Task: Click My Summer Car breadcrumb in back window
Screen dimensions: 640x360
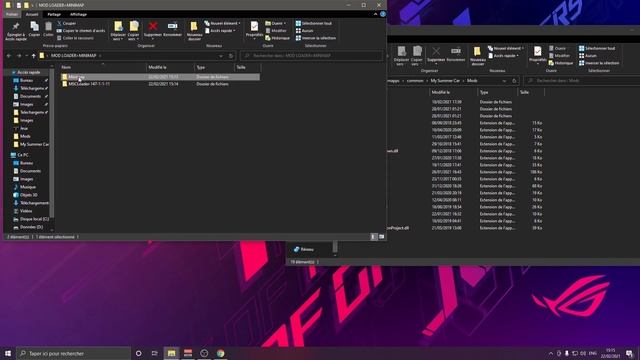Action: 445,80
